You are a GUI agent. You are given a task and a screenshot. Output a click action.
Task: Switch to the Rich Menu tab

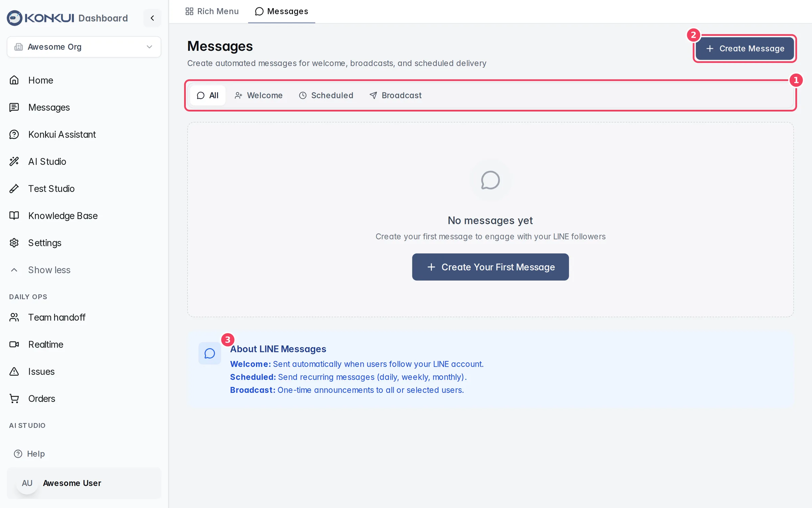point(212,12)
